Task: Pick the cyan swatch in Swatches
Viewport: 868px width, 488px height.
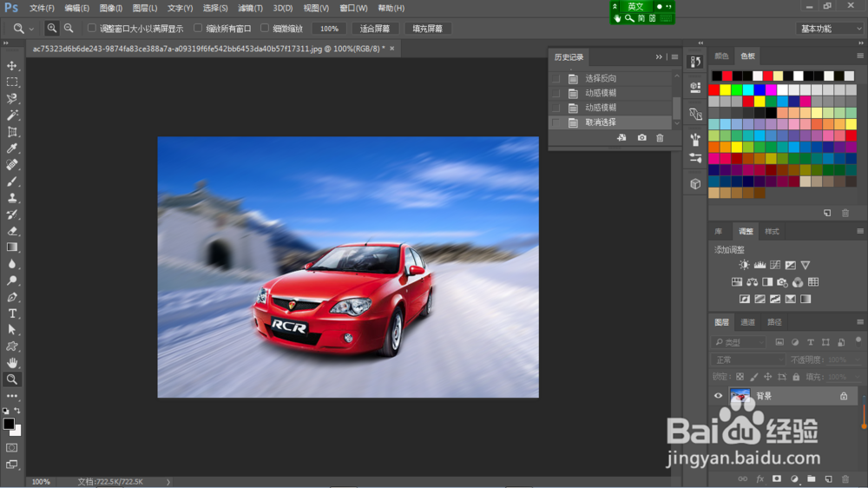Action: pyautogui.click(x=748, y=89)
